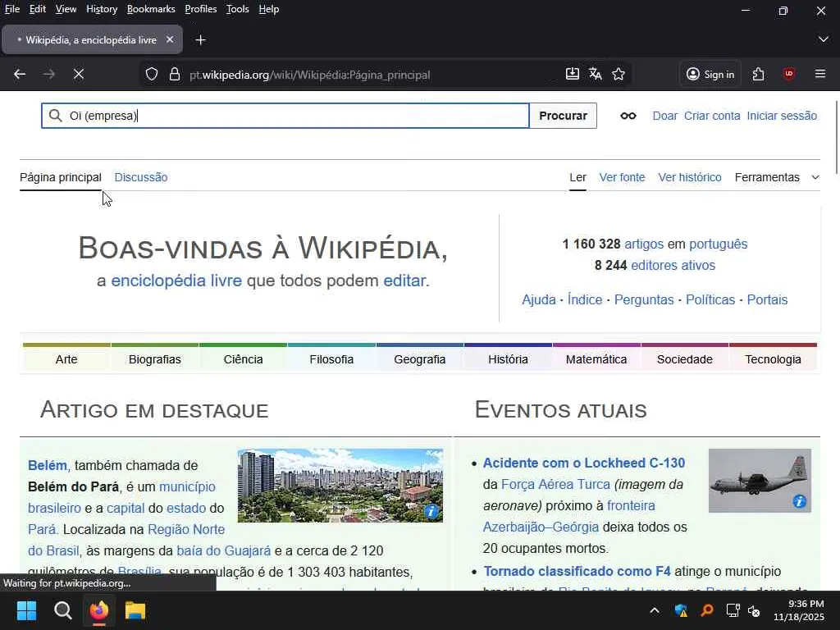Open the Bookmarks menu

click(151, 9)
